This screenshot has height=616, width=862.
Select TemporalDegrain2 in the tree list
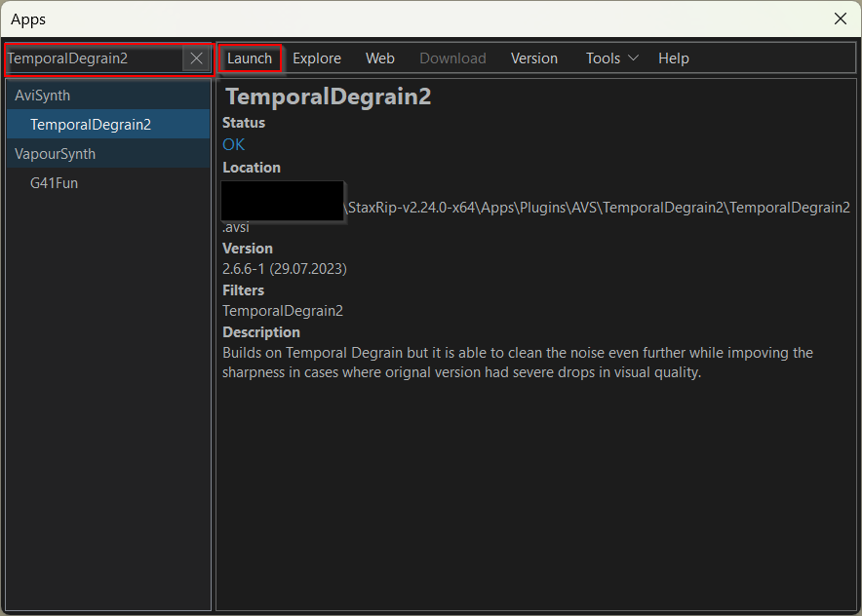coord(108,124)
